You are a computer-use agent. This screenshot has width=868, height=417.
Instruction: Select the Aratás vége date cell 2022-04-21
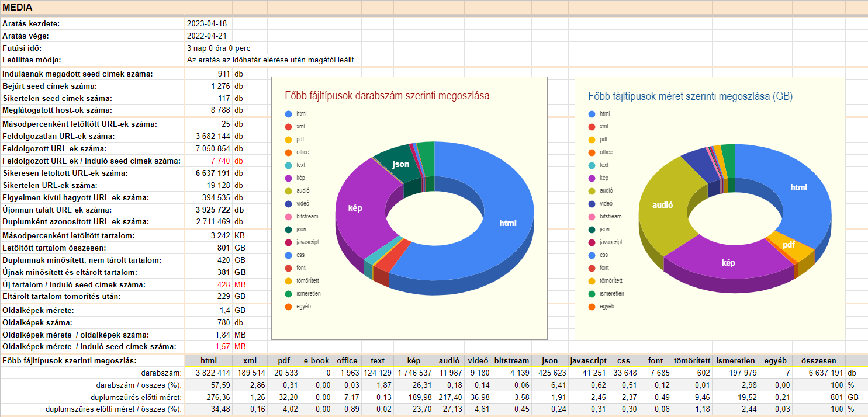point(207,36)
